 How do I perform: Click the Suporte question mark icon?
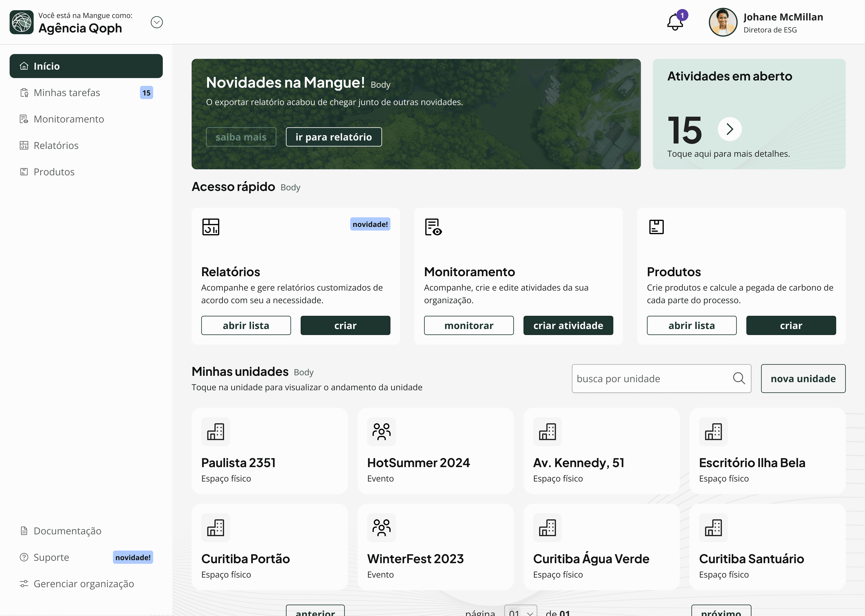24,557
